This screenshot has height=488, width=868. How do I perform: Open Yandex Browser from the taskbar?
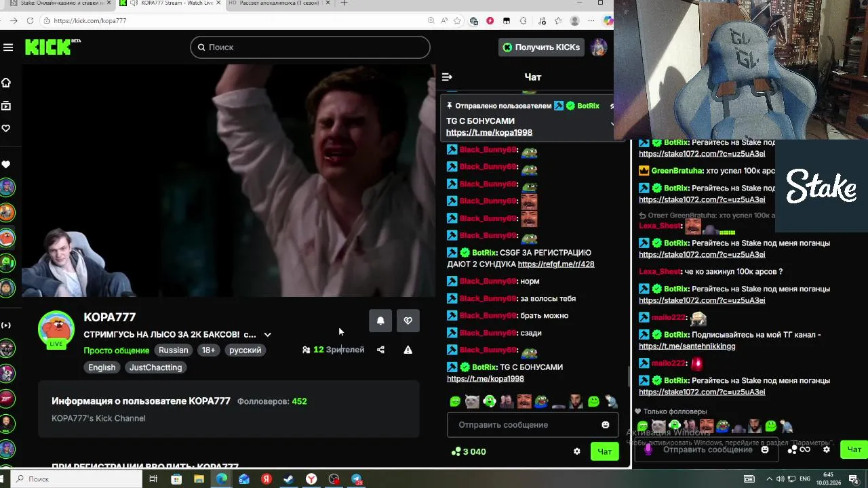point(311,479)
